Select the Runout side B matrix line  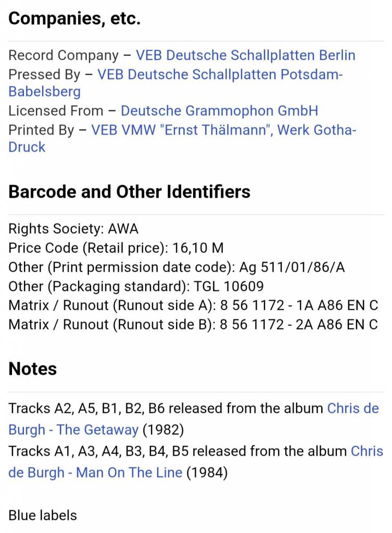pos(193,324)
